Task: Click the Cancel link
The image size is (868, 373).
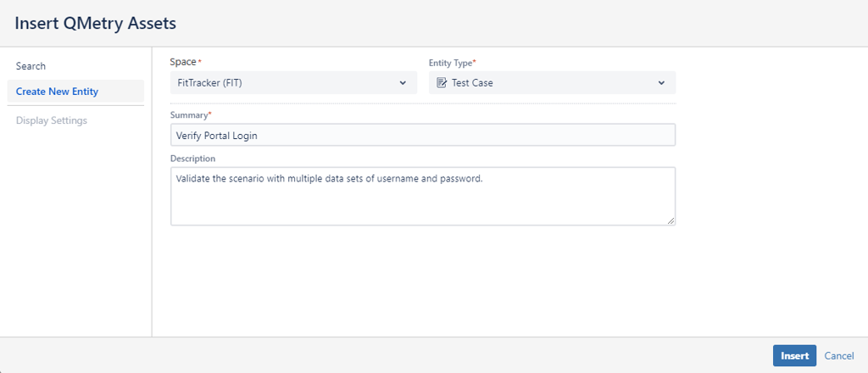Action: tap(838, 356)
